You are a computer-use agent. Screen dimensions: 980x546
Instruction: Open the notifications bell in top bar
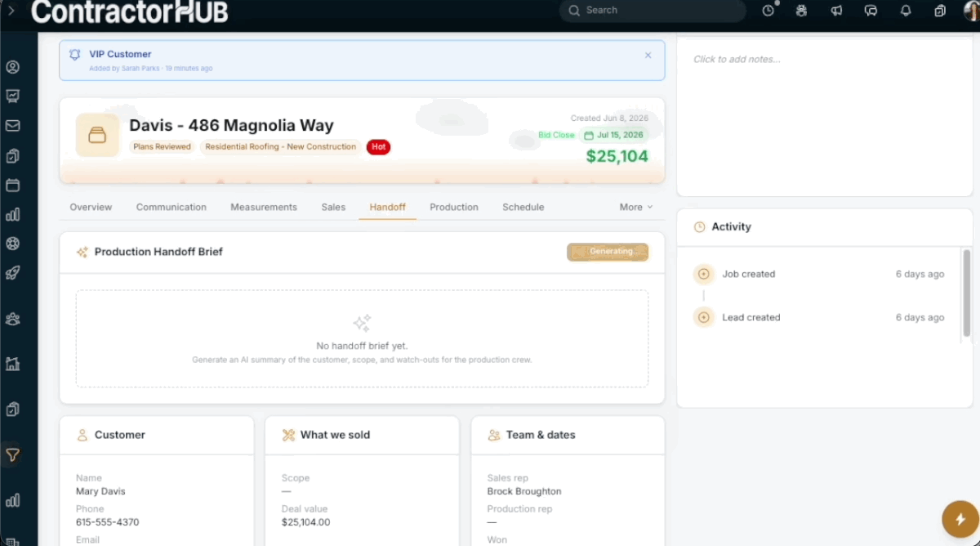[x=906, y=11]
